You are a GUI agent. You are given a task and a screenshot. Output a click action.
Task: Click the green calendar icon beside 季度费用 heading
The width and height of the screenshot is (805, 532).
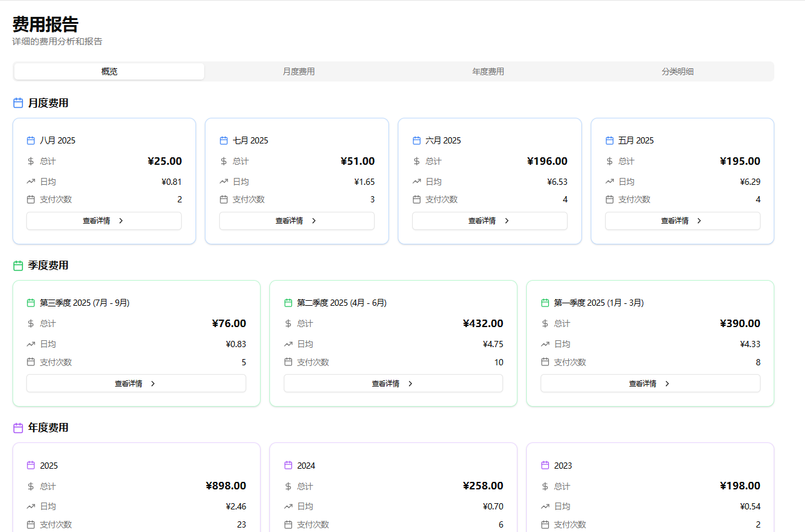point(18,266)
